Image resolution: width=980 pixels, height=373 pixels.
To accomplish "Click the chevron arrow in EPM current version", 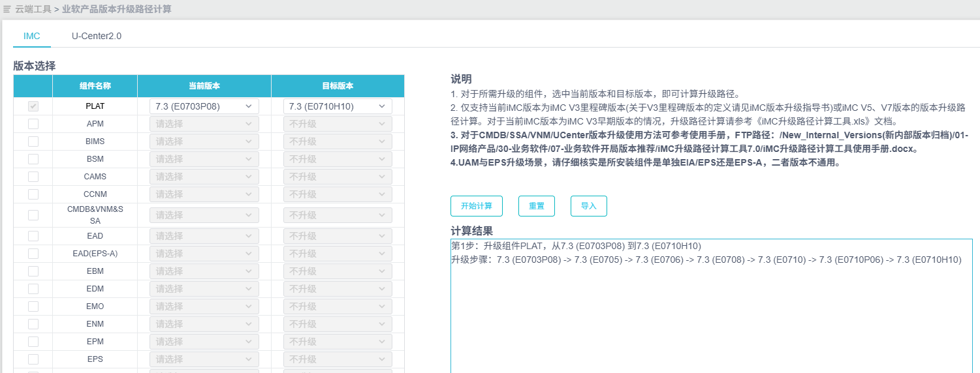I will coord(248,342).
